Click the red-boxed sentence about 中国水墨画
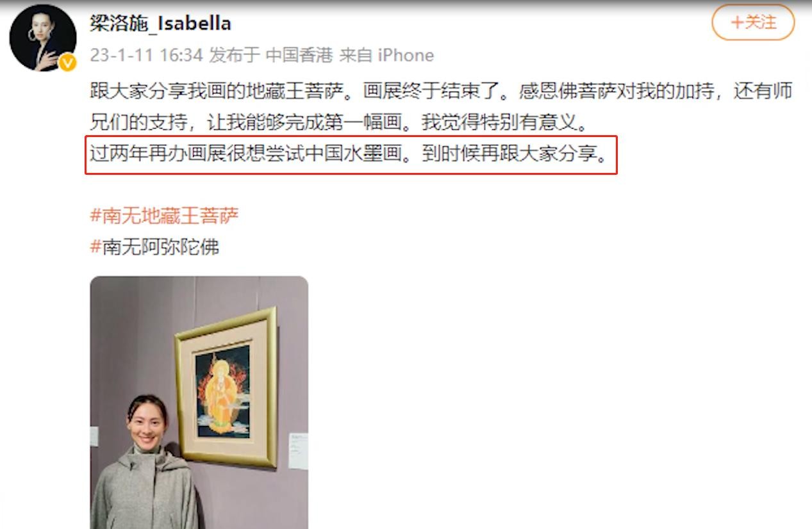This screenshot has height=529, width=812. tap(351, 155)
